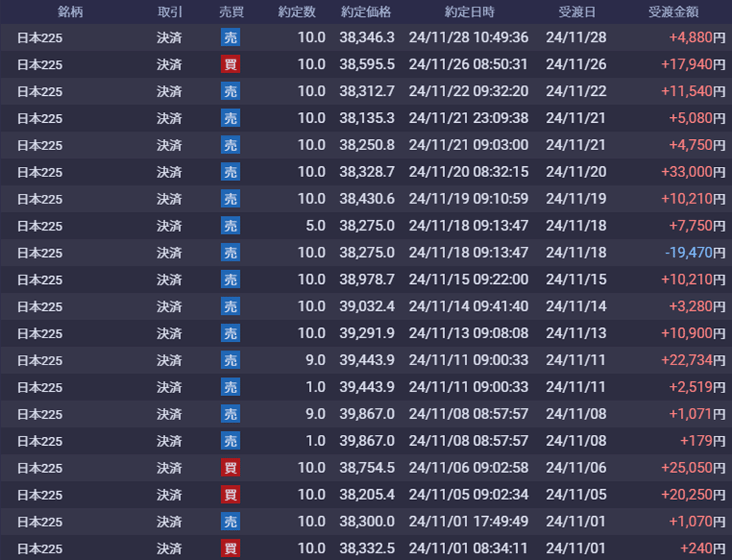
Task: Select the +33,000円 settlement amount
Action: click(693, 172)
